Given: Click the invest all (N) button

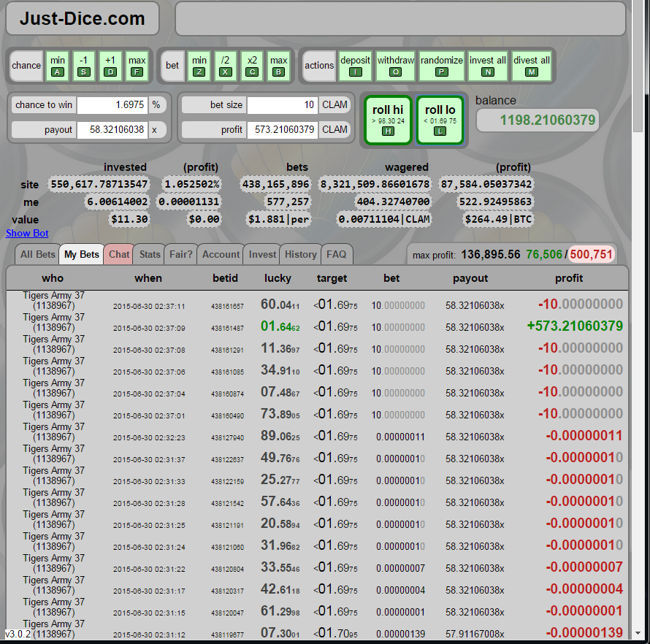Looking at the screenshot, I should (488, 66).
